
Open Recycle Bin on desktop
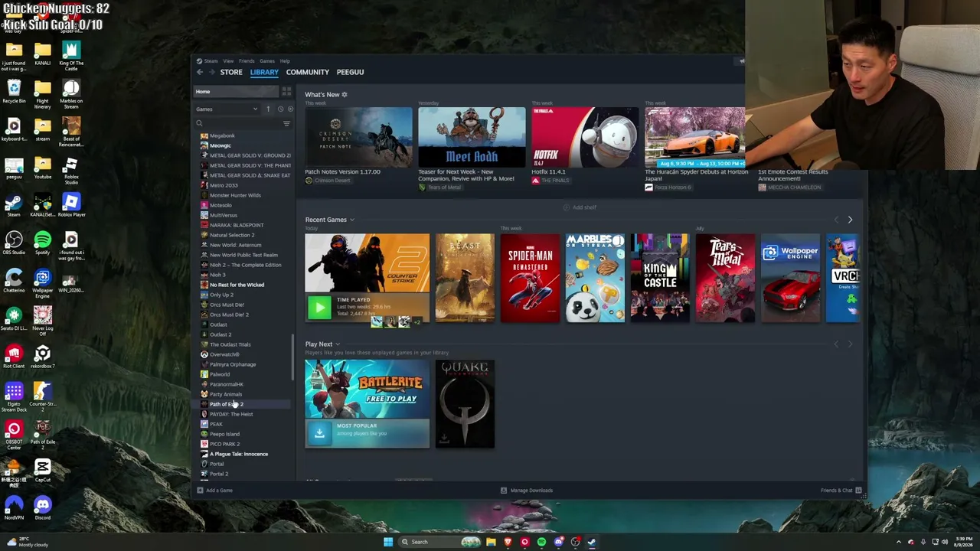point(14,90)
